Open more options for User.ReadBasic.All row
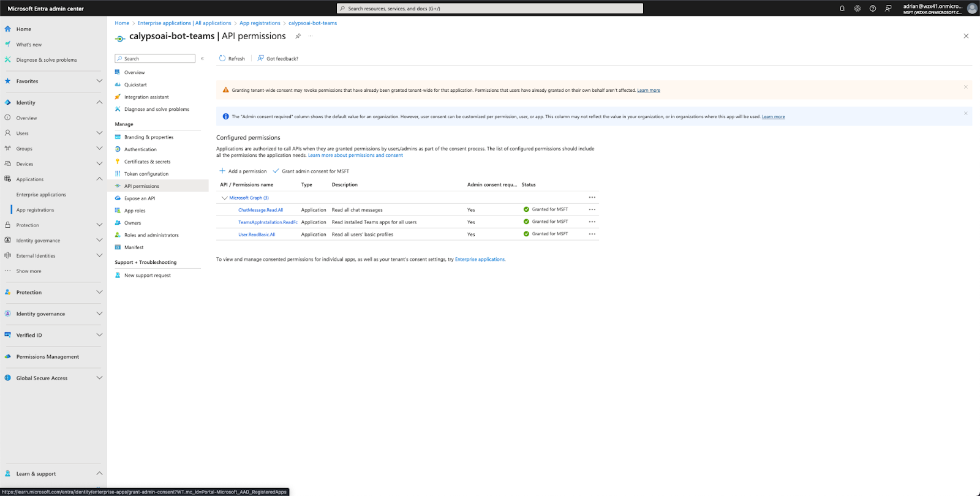Screen dimensions: 980x496 point(592,234)
